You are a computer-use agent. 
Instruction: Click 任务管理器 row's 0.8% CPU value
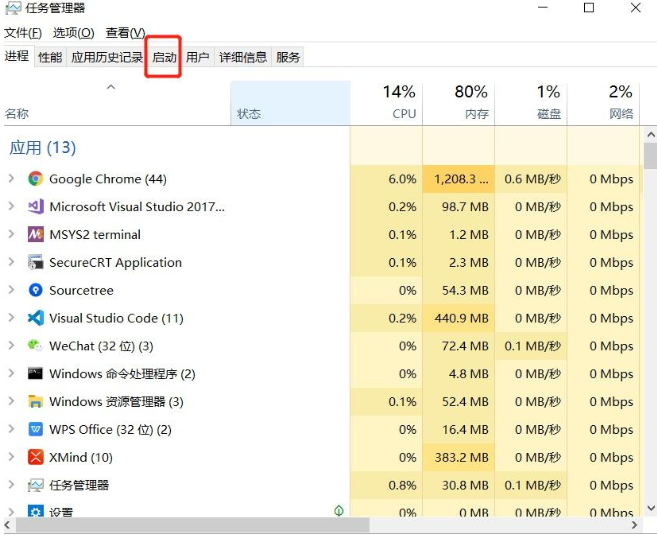pyautogui.click(x=402, y=486)
